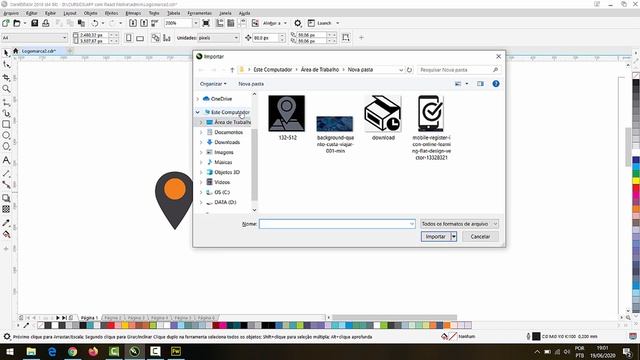Select the Shape edit tool

point(6,65)
